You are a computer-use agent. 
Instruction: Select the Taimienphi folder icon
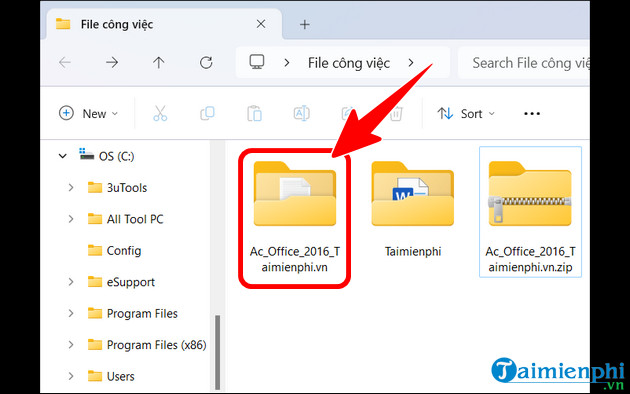pos(413,194)
